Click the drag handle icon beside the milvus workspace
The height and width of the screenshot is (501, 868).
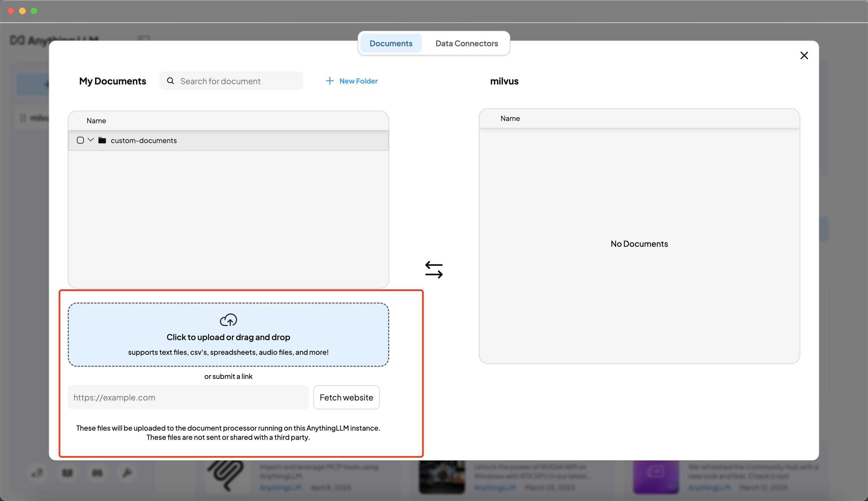tap(23, 118)
